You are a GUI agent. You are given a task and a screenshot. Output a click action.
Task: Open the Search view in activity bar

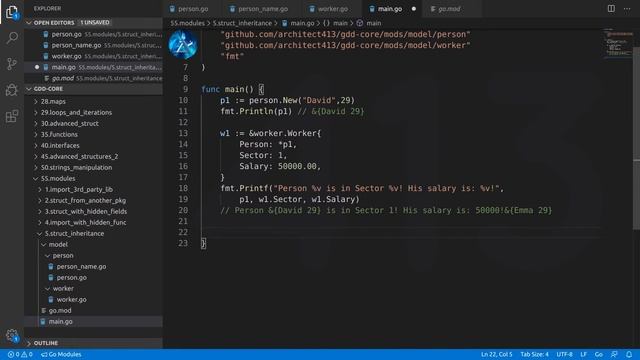12,38
